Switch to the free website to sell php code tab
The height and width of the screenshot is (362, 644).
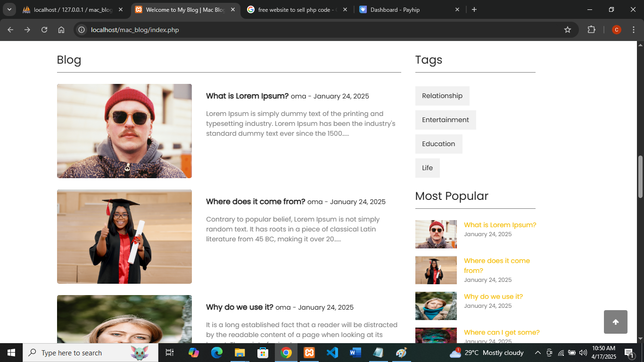(297, 9)
